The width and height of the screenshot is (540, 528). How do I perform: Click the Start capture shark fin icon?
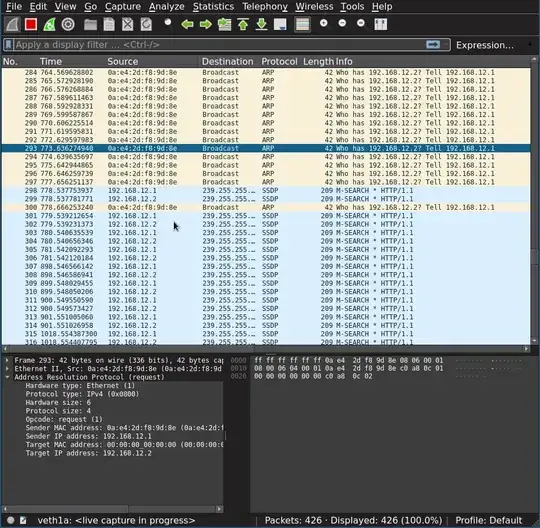[12, 24]
